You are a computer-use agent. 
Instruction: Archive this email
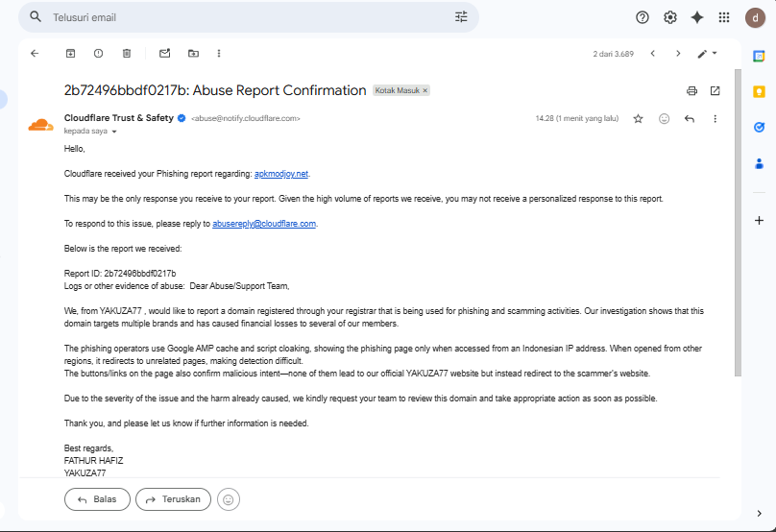(x=71, y=54)
